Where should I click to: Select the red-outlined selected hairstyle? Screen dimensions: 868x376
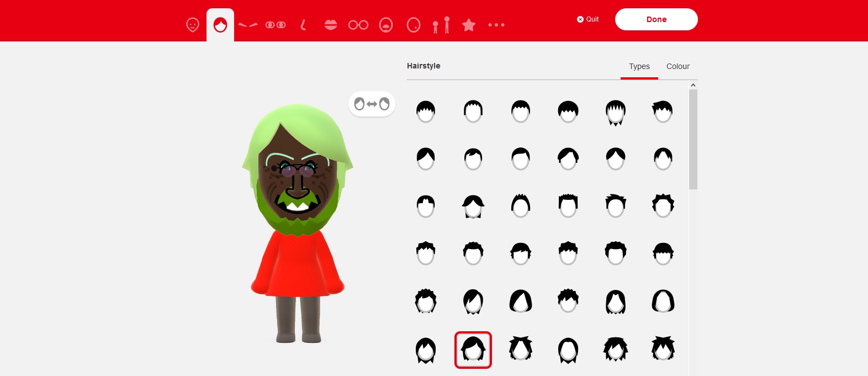tap(473, 350)
